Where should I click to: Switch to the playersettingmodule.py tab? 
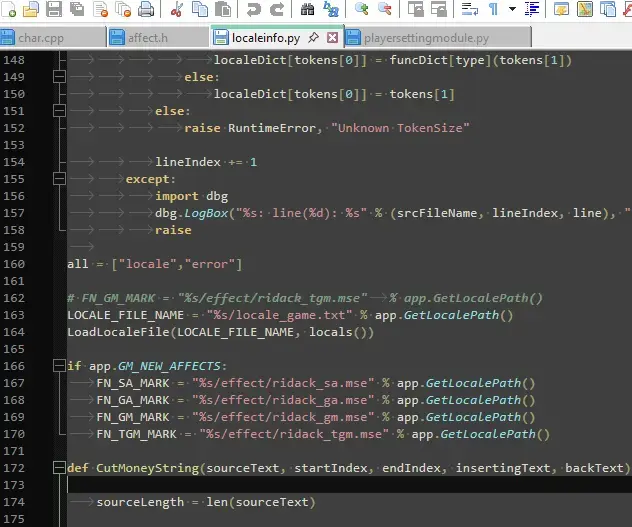coord(425,39)
